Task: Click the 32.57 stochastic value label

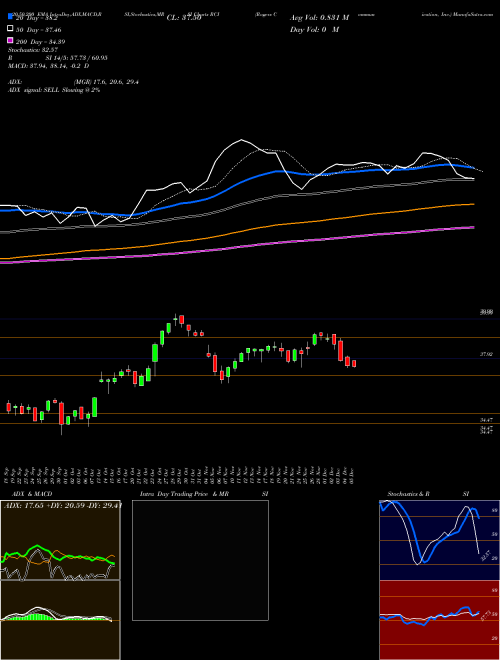Action: (x=485, y=556)
